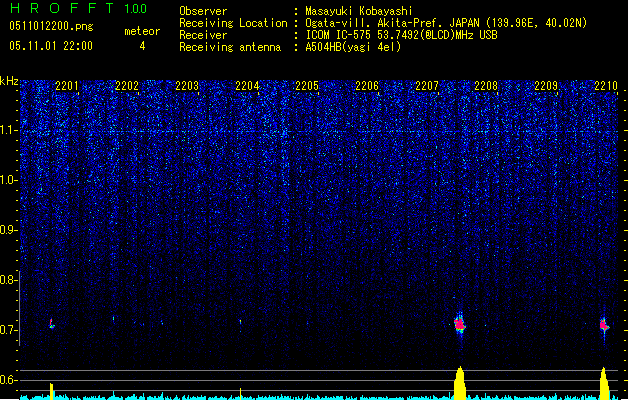Click the 0.8 kHz axis label
This screenshot has height=400, width=629.
click(8, 280)
